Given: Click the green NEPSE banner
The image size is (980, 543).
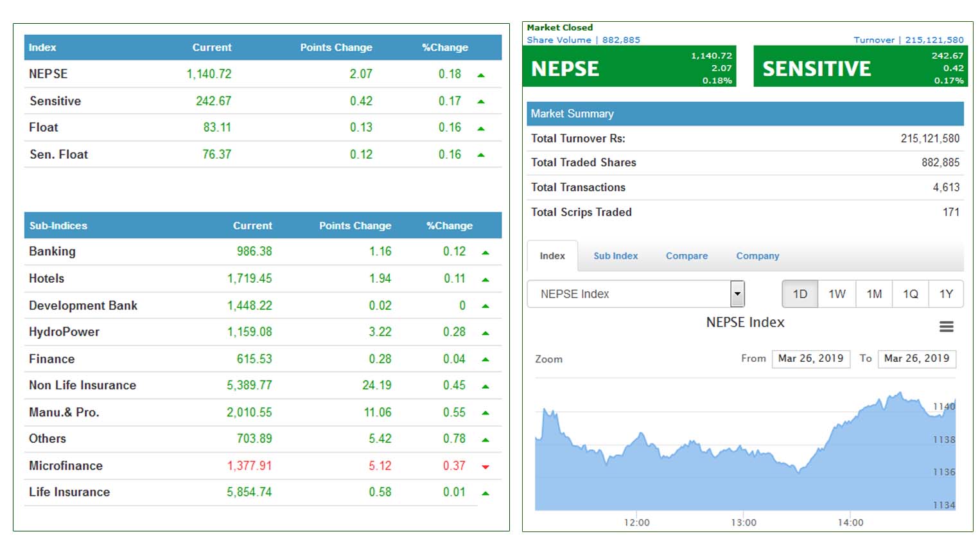Looking at the screenshot, I should click(629, 66).
